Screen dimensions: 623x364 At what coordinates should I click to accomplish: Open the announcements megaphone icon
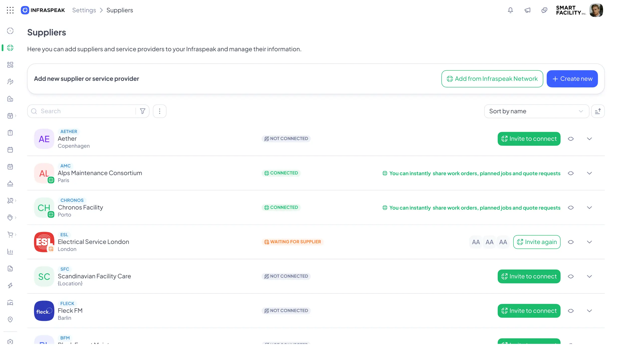click(x=528, y=10)
